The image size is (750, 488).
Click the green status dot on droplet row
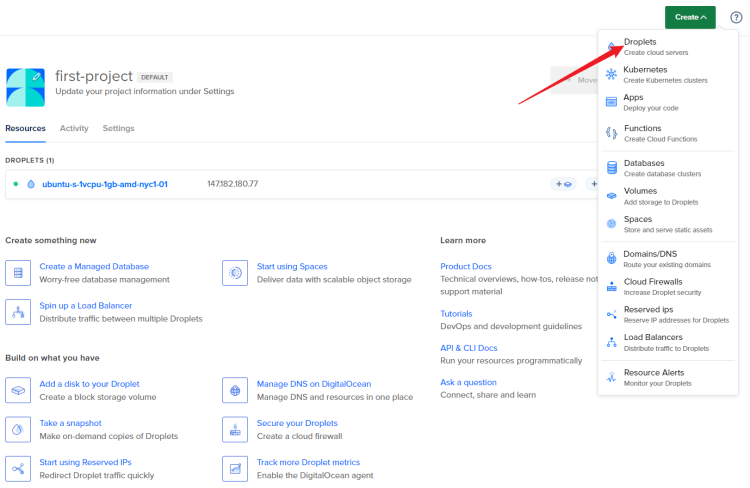(x=16, y=184)
